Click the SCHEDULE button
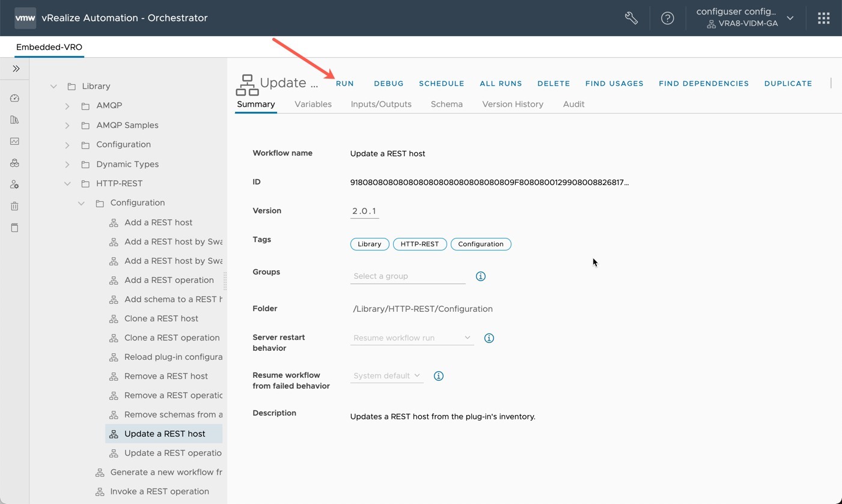 [x=442, y=83]
